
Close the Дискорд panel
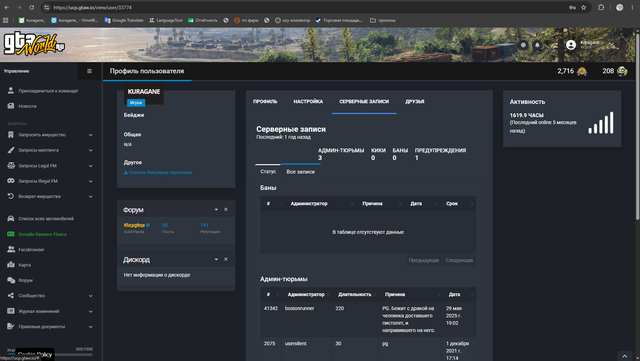(226, 259)
